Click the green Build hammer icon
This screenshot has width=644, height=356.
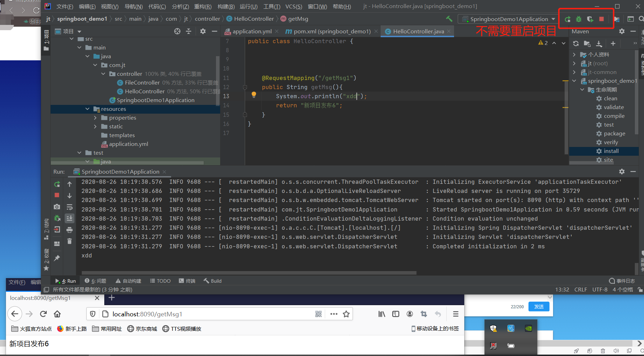click(449, 19)
